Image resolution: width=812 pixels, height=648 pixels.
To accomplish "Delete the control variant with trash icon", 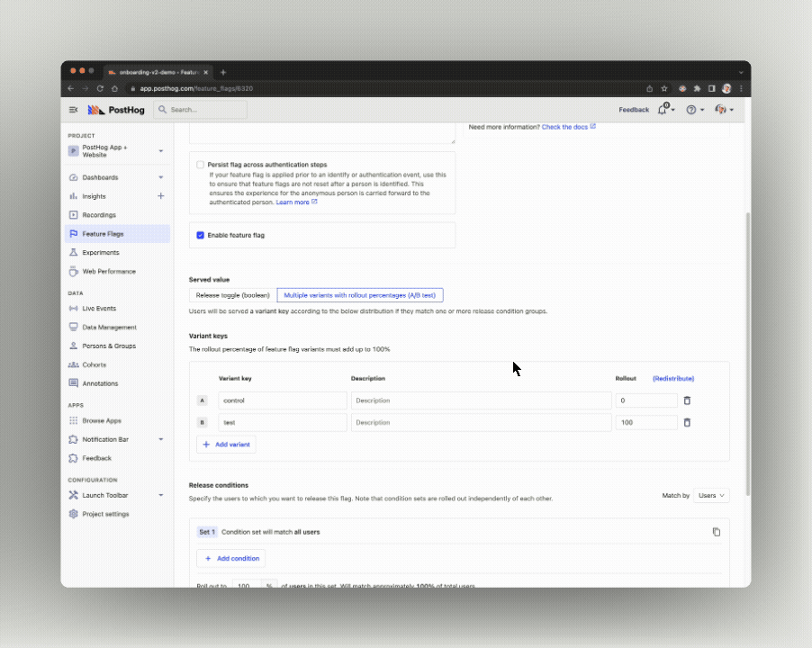I will [687, 400].
